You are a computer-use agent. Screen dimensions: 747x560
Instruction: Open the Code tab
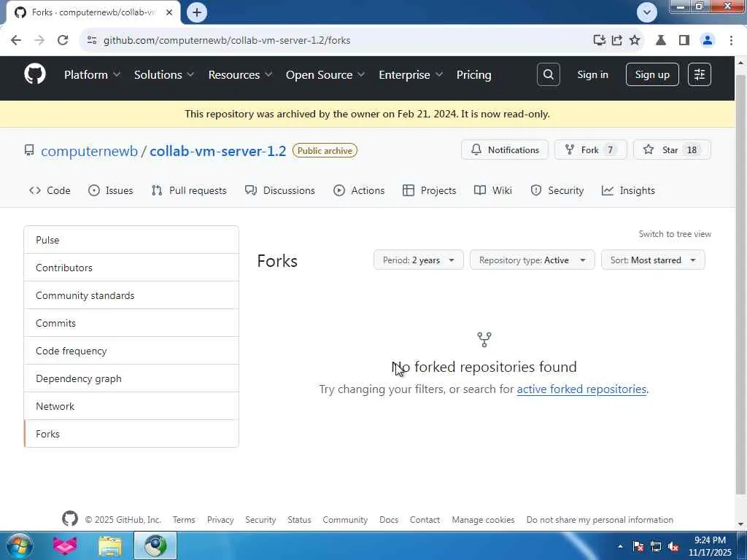[x=50, y=190]
